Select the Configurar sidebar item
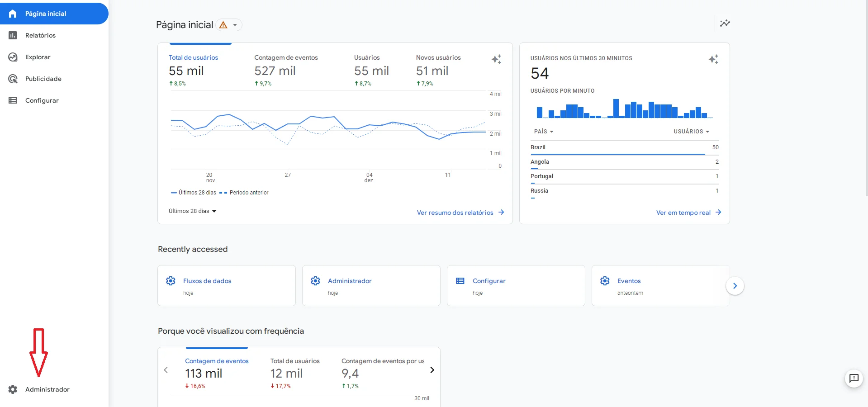 tap(42, 100)
